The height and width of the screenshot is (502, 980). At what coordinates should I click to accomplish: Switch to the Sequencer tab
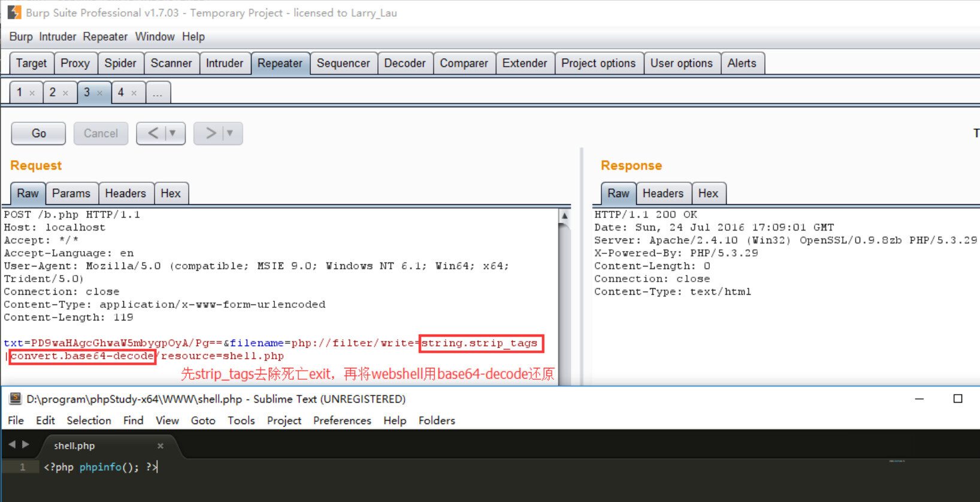(343, 63)
